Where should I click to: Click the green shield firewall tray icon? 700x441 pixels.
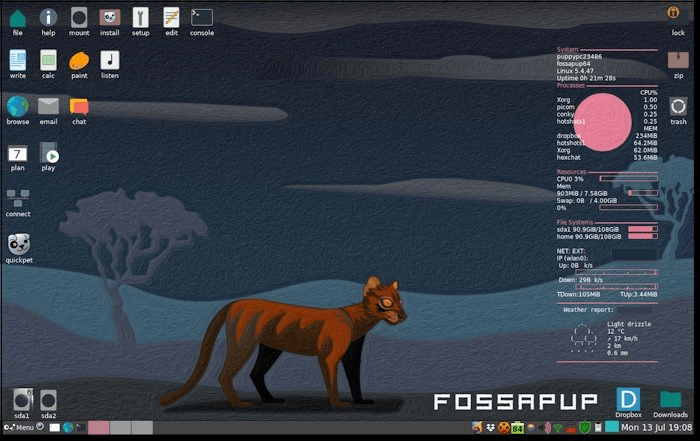585,428
